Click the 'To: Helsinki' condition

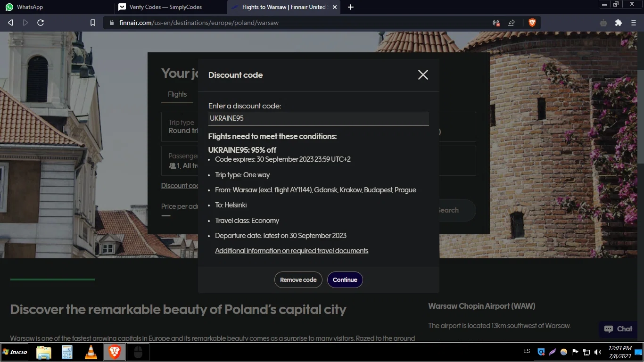[x=231, y=205]
